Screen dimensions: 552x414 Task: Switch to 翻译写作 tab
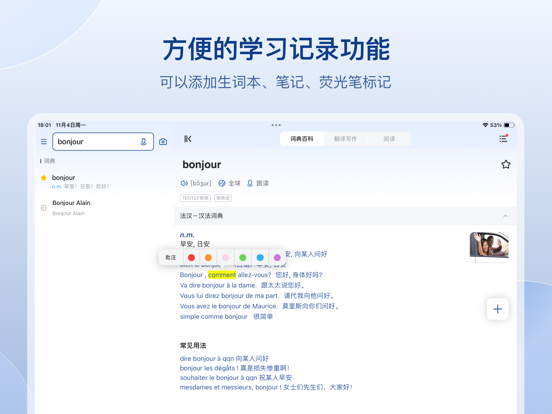pos(345,139)
